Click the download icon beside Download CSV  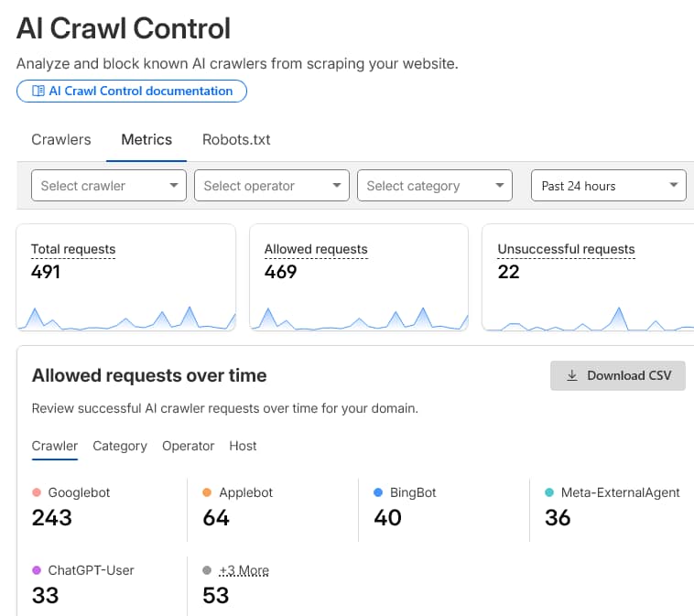pos(572,375)
